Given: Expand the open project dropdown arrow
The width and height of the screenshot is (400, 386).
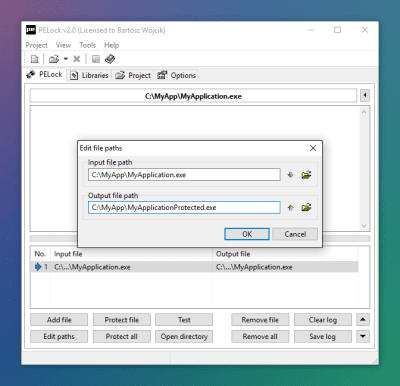Looking at the screenshot, I should 66,59.
